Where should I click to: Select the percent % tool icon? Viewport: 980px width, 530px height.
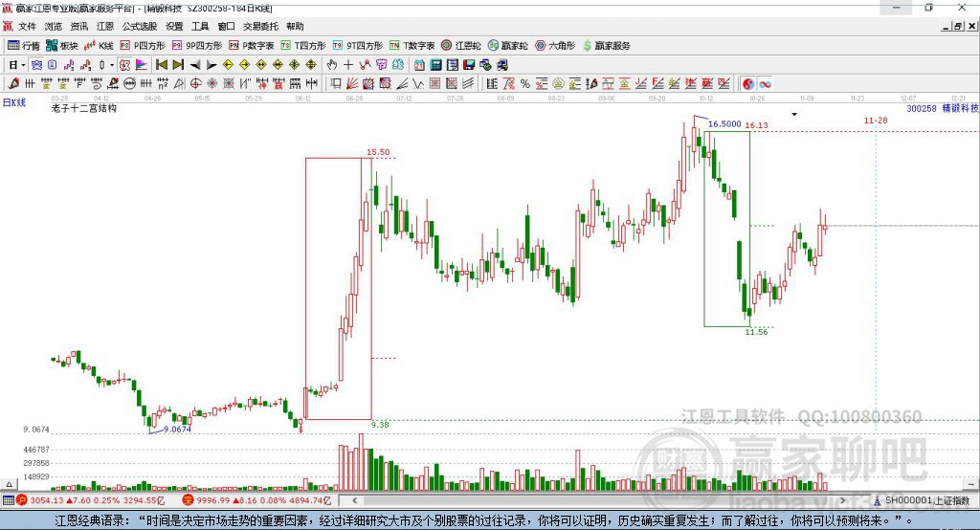(525, 83)
